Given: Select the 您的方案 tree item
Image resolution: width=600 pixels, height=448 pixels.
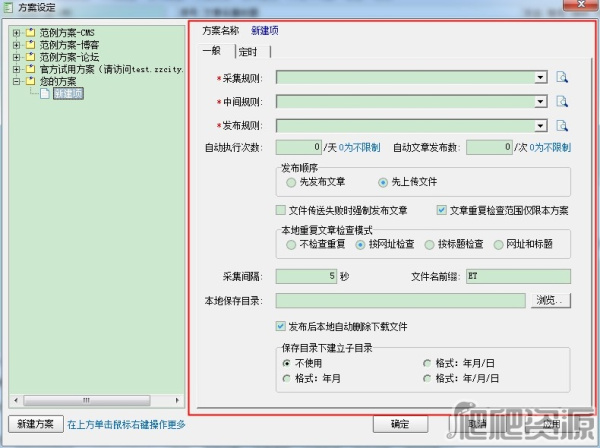Looking at the screenshot, I should [58, 81].
